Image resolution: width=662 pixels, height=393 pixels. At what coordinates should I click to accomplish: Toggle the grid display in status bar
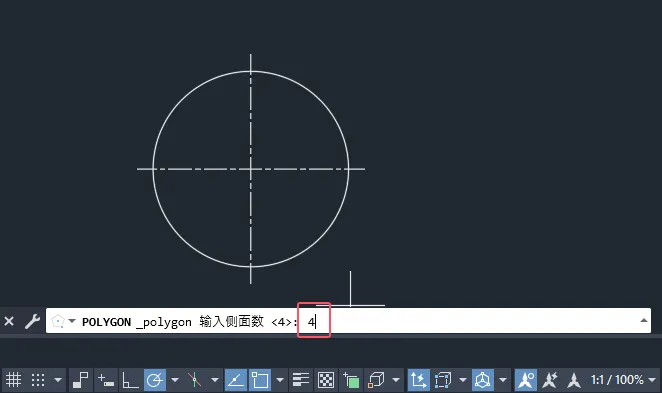[13, 380]
